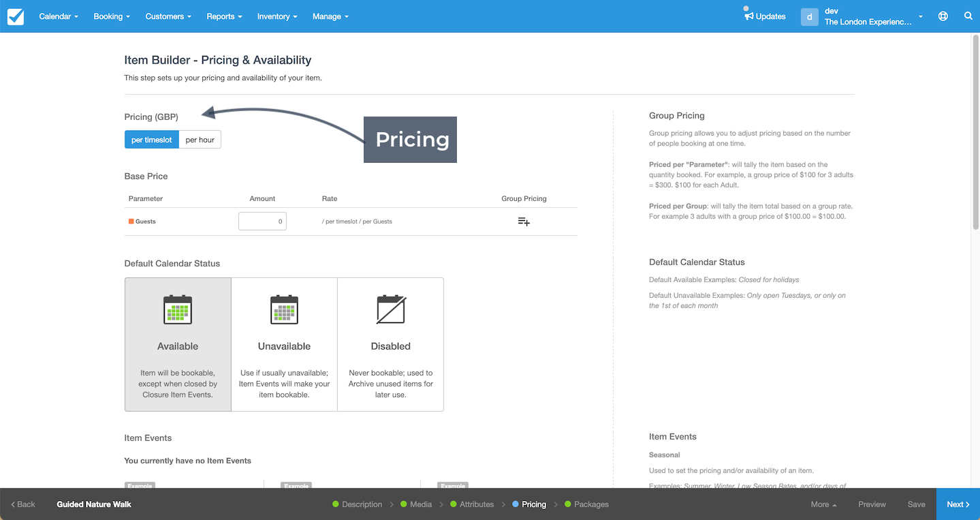The width and height of the screenshot is (980, 520).
Task: Click the Item Builder page heading
Action: [x=218, y=60]
